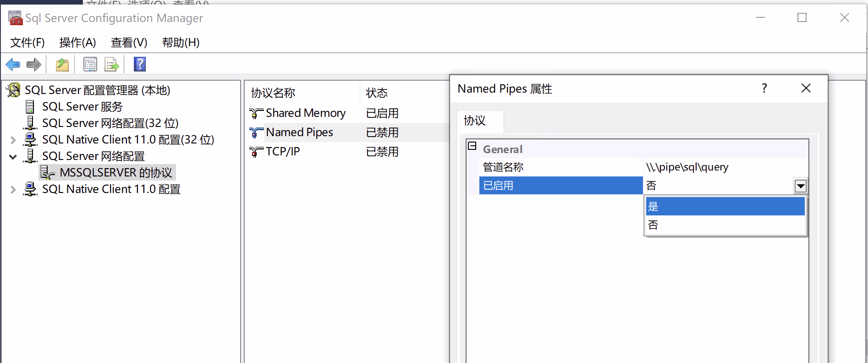
Task: Click the TCP/IP protocol icon
Action: click(x=256, y=152)
